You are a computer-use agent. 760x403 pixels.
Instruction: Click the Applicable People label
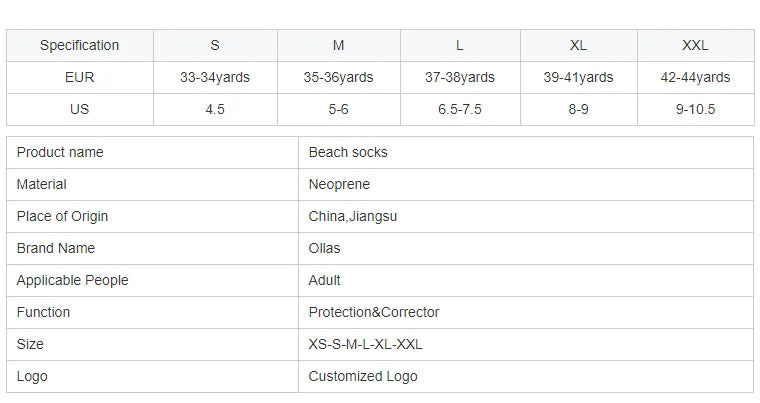(x=73, y=280)
